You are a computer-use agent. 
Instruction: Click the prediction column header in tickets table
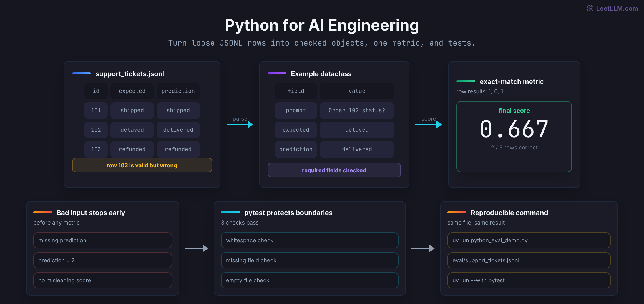[x=178, y=91]
